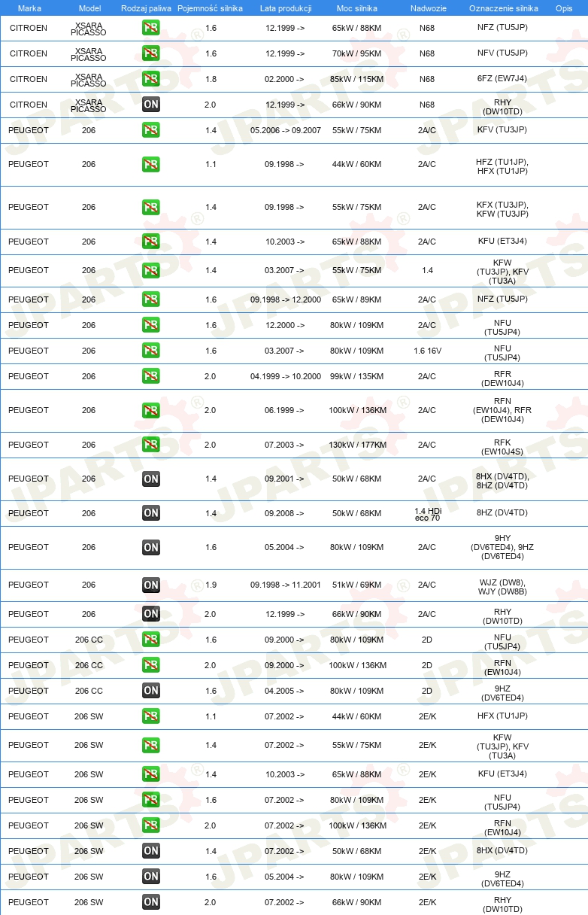Click the PB fuel icon in the KFX, KFW (TU3JP) row
Viewport: 588px width, 915px height.
pyautogui.click(x=151, y=208)
